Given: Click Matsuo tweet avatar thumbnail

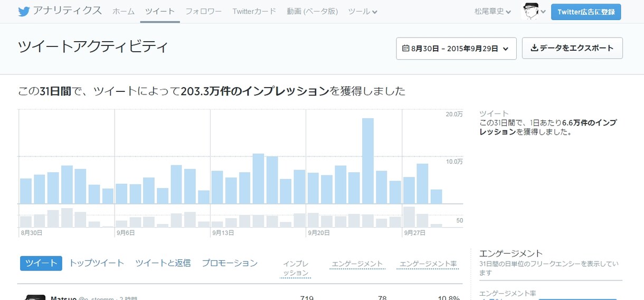Looking at the screenshot, I should tap(35, 297).
